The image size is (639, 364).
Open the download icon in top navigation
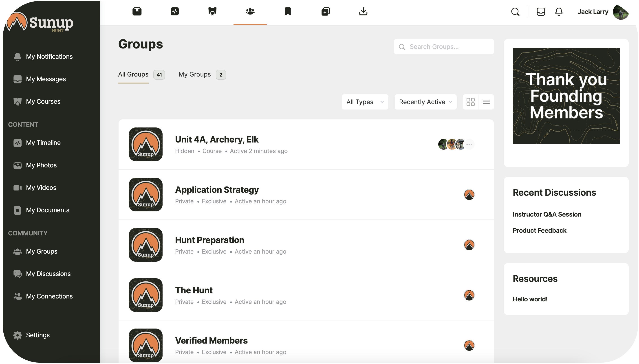point(363,11)
